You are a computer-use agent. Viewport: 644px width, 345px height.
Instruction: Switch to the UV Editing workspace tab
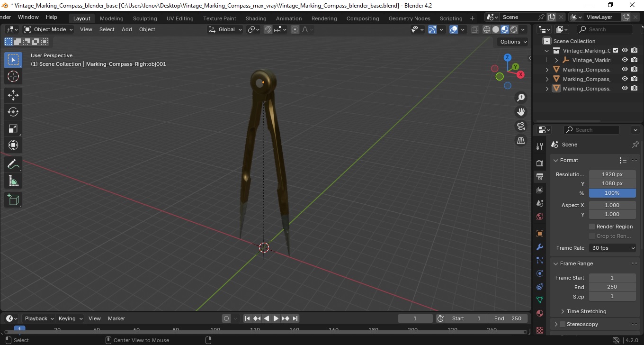pos(180,18)
